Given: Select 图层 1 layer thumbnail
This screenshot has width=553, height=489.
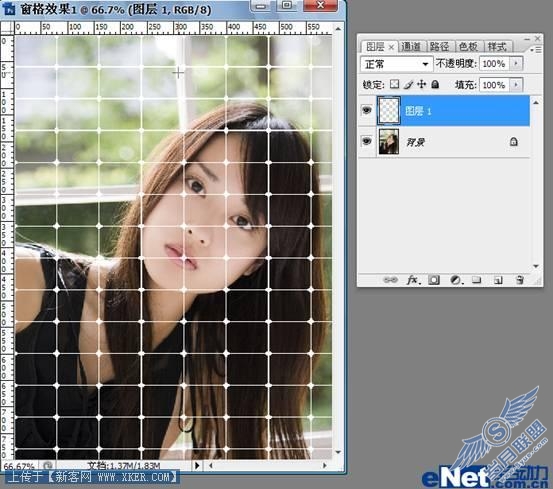Looking at the screenshot, I should coord(389,111).
